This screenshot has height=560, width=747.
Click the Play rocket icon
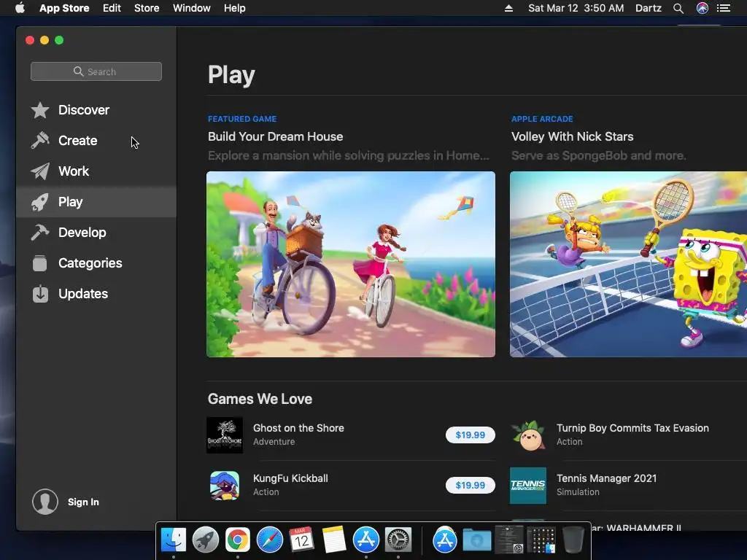click(40, 202)
